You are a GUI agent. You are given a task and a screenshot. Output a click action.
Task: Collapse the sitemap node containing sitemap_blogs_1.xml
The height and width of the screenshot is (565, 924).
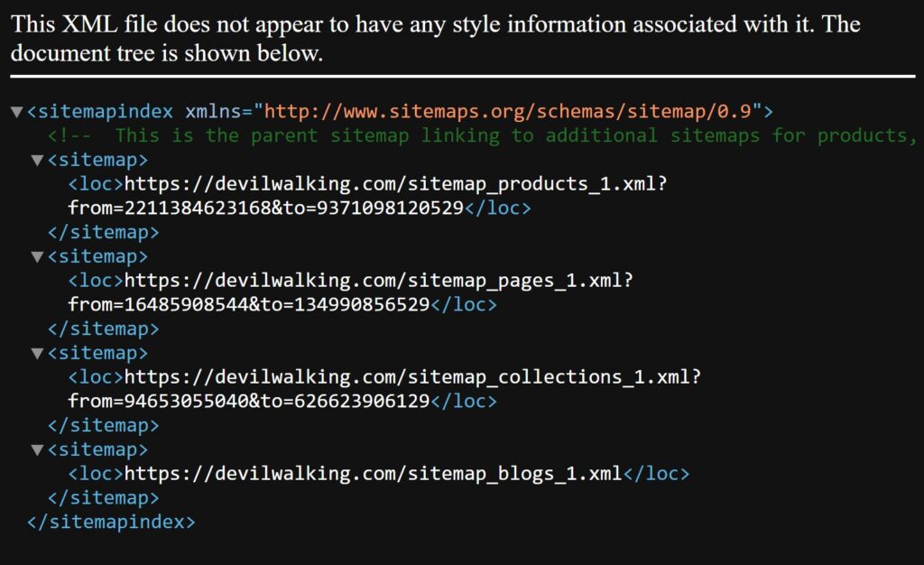(x=37, y=450)
